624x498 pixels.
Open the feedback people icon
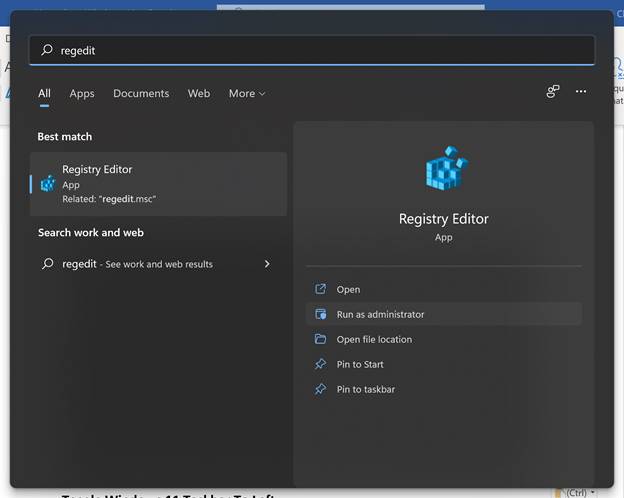[553, 92]
